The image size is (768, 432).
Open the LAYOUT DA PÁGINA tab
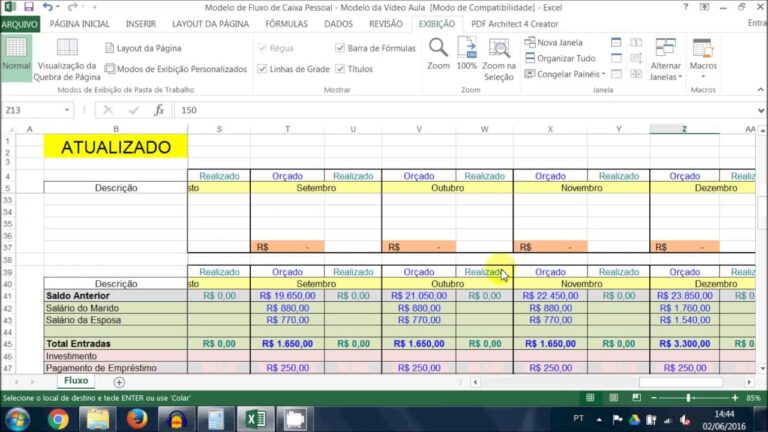point(211,24)
